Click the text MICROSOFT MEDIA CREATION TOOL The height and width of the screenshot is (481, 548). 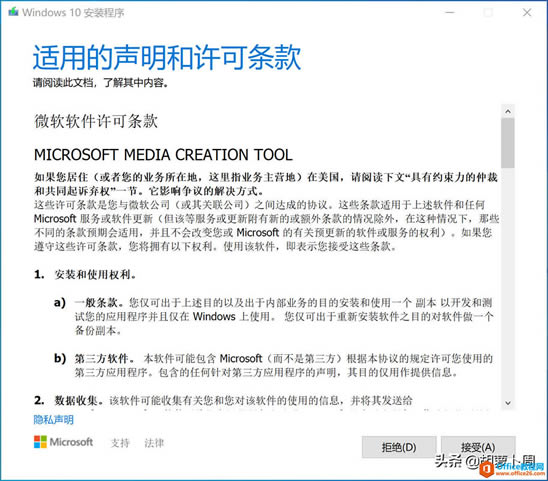pyautogui.click(x=163, y=155)
